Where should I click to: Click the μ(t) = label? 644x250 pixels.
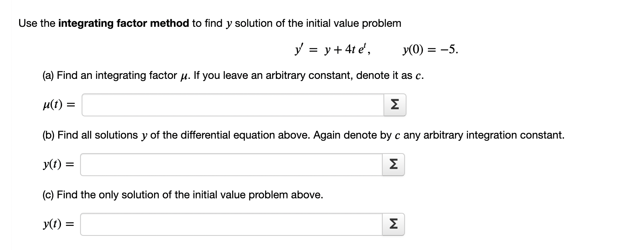[57, 104]
